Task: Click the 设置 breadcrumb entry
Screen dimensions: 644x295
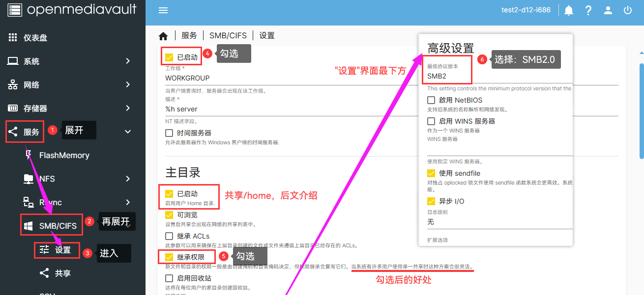Action: point(266,35)
